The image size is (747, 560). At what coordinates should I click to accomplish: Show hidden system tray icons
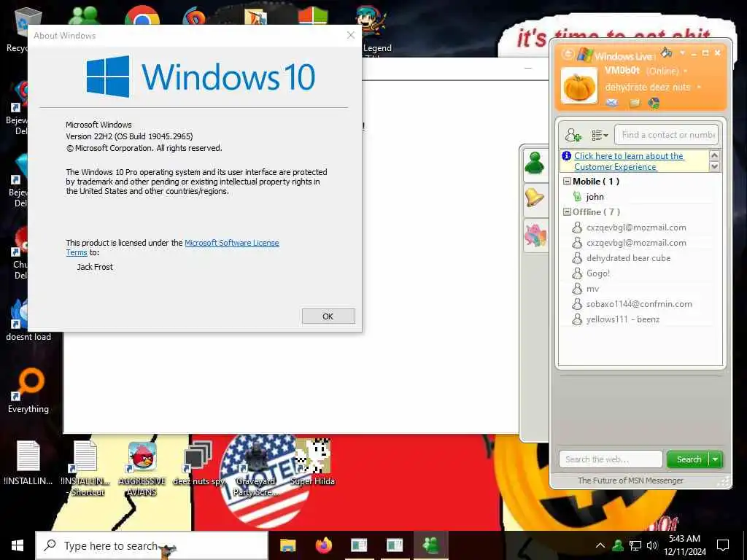coord(600,545)
